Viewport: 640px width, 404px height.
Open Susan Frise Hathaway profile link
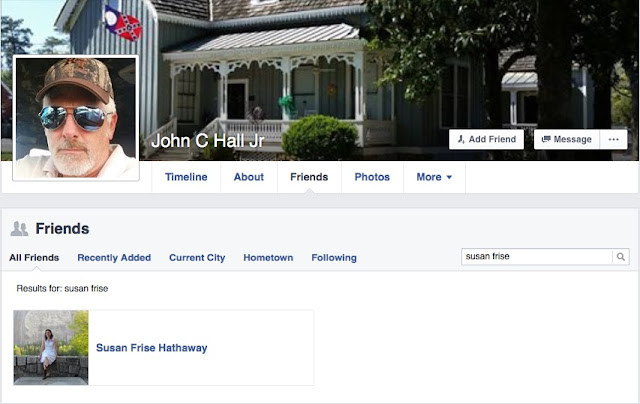tap(151, 348)
